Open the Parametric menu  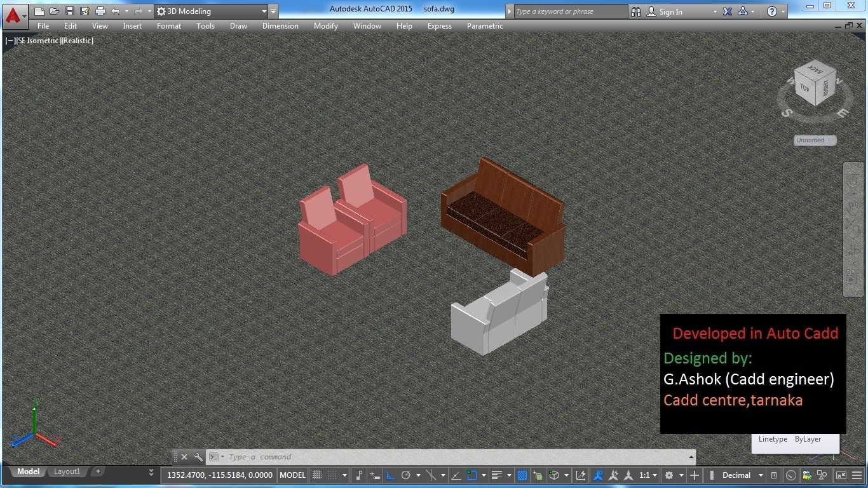pos(485,26)
